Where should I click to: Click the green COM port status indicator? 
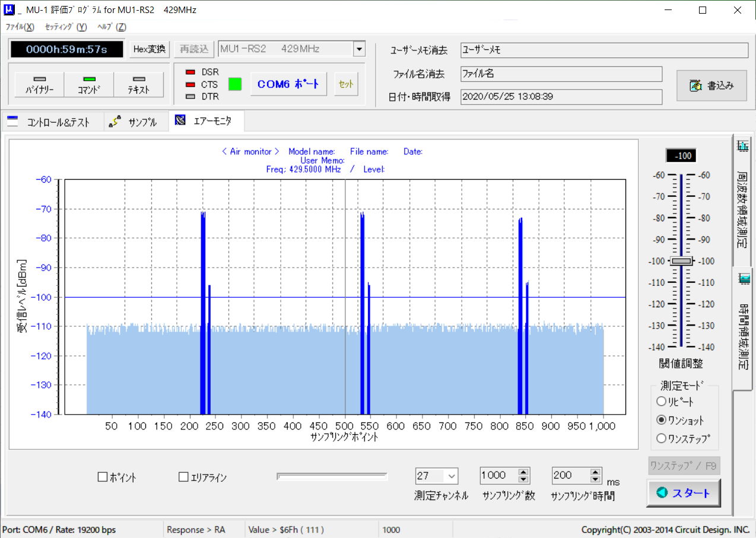point(235,84)
